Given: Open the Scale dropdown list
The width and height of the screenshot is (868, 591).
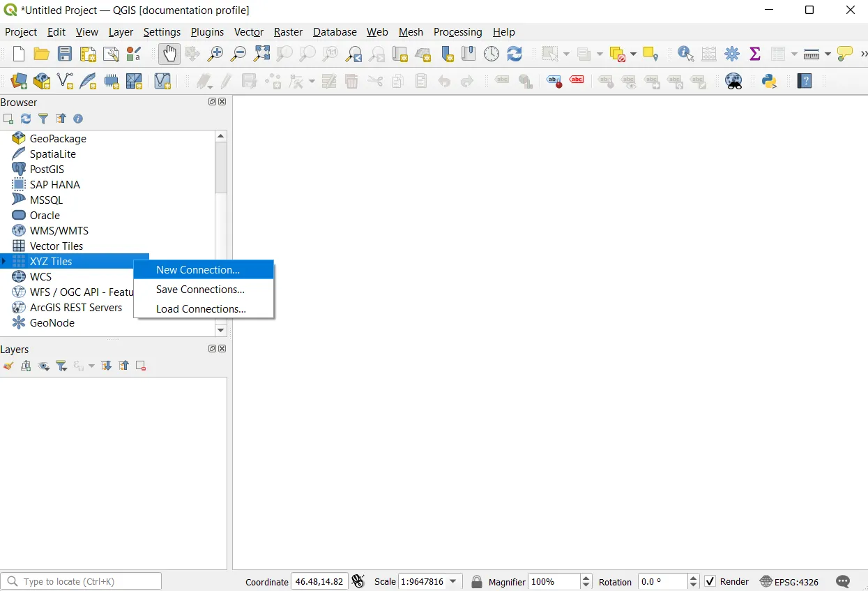Looking at the screenshot, I should click(x=453, y=581).
